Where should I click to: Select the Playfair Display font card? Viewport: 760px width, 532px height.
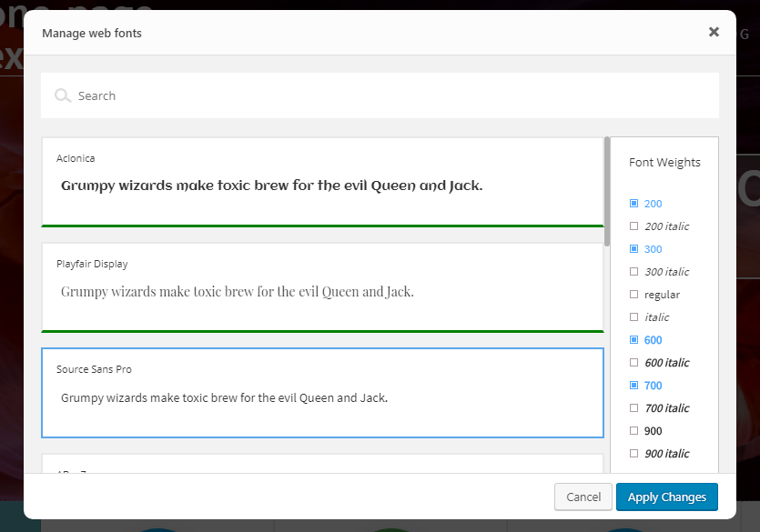pyautogui.click(x=323, y=287)
